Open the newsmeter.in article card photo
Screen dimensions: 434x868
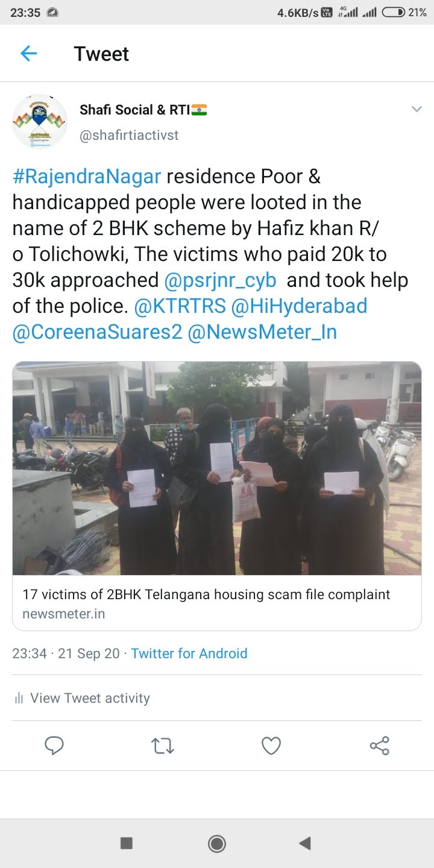(217, 468)
